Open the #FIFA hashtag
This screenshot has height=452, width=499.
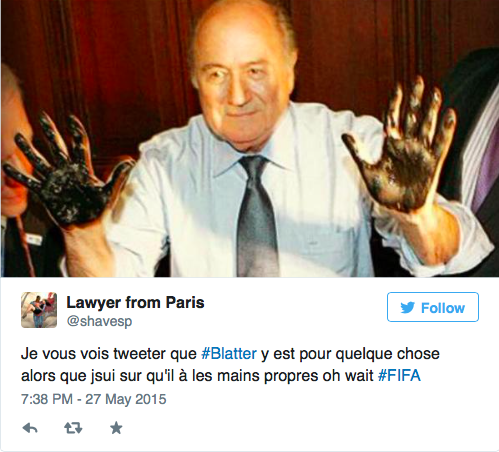399,376
